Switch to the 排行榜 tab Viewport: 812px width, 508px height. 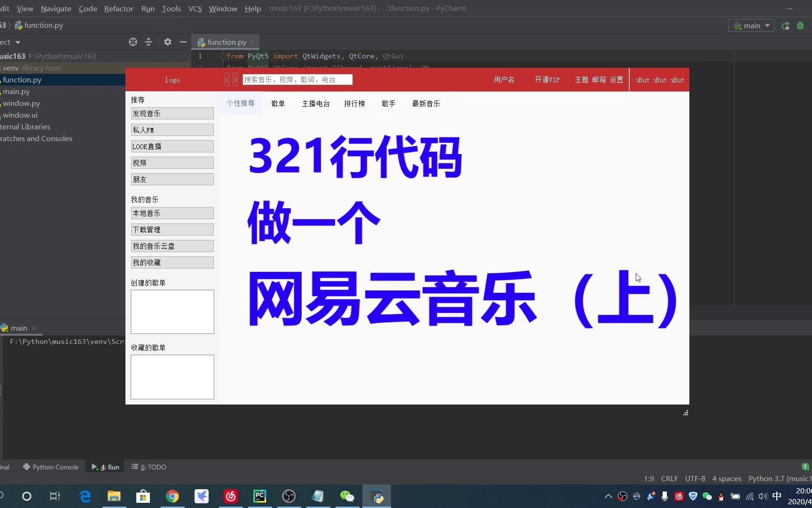coord(354,103)
